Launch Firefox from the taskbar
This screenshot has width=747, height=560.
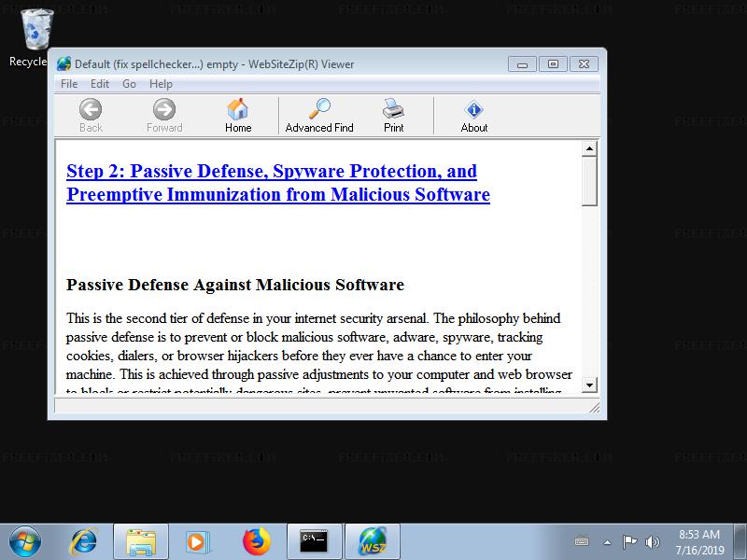coord(257,541)
